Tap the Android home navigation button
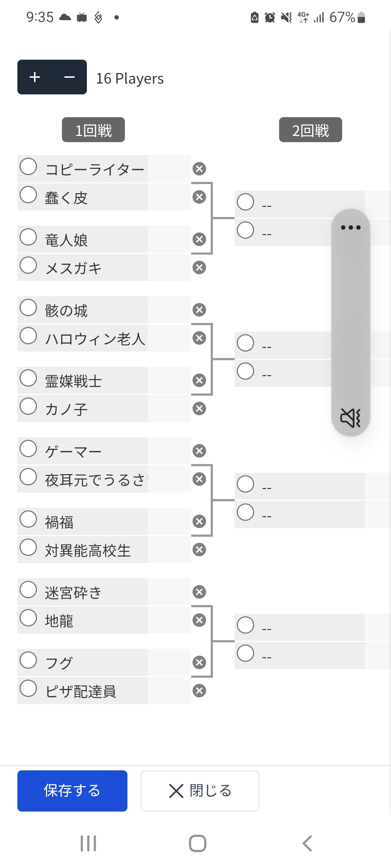This screenshot has width=391, height=868. coord(198,843)
